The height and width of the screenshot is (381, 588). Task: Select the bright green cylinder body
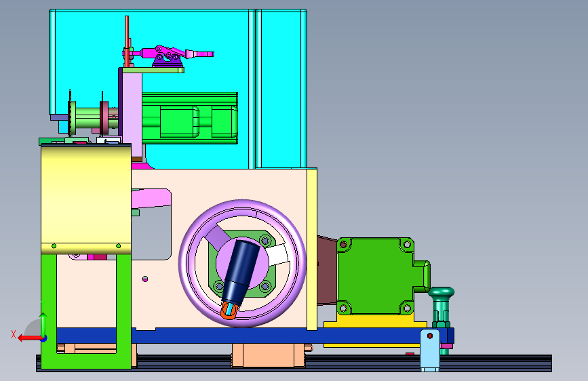[190, 118]
